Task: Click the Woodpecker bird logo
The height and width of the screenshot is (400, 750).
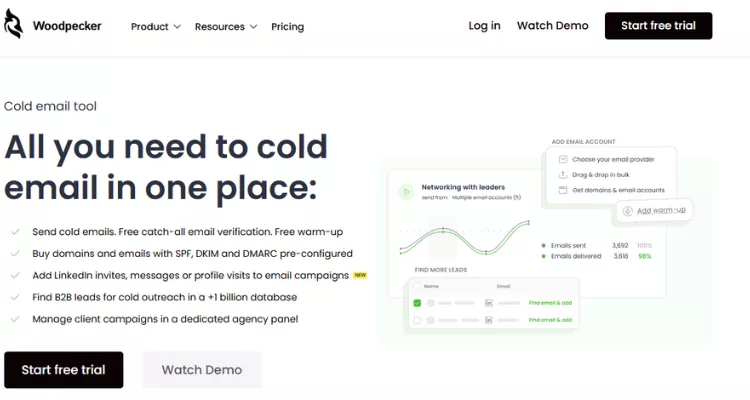Action: tap(14, 26)
